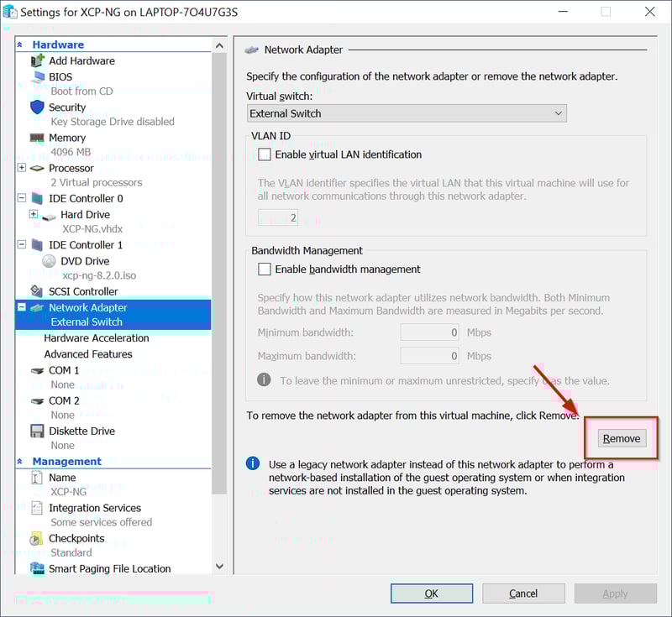Click the Memory chip icon
672x617 pixels.
[x=37, y=138]
